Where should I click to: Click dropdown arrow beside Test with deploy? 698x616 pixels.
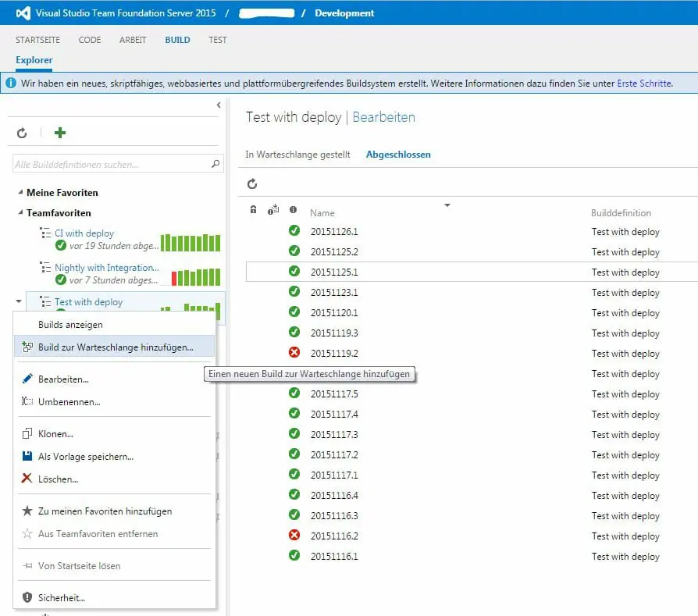tap(19, 301)
